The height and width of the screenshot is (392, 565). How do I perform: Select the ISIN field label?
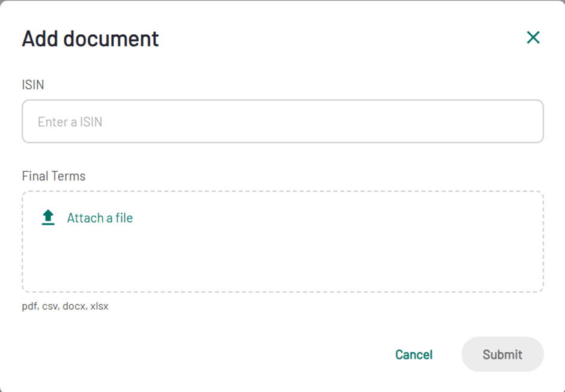33,85
